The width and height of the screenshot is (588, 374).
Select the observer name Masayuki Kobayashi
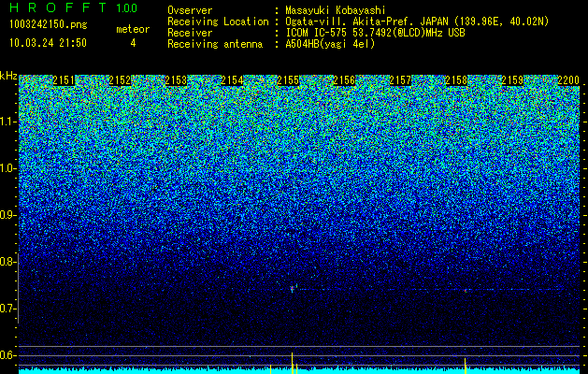pos(336,10)
